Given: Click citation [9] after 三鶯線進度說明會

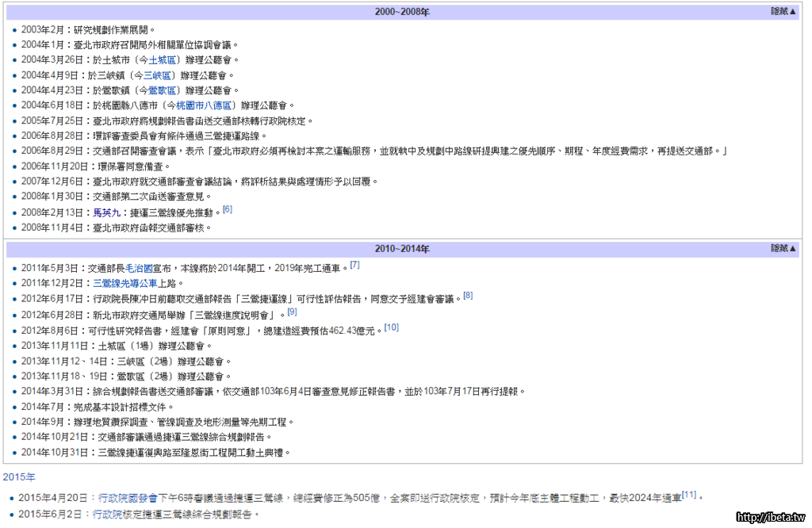Looking at the screenshot, I should pyautogui.click(x=292, y=312).
